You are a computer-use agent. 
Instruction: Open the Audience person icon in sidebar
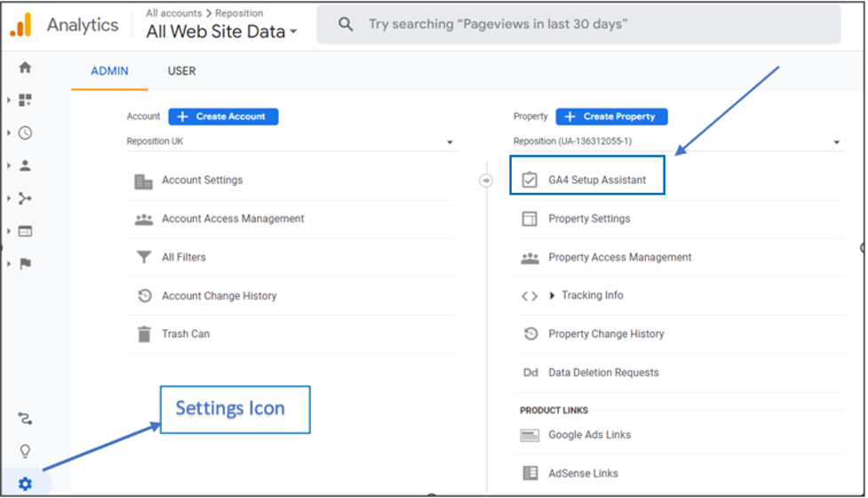click(x=25, y=165)
